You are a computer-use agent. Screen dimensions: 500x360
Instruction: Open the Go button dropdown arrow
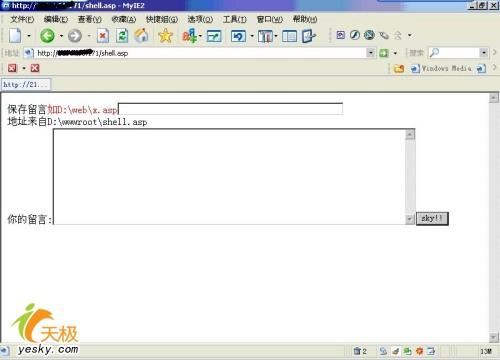point(395,53)
